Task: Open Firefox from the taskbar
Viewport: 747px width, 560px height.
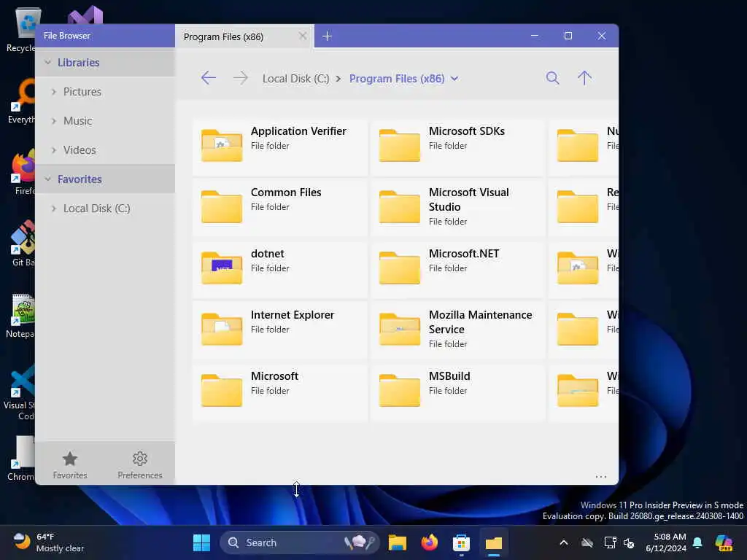Action: point(429,542)
